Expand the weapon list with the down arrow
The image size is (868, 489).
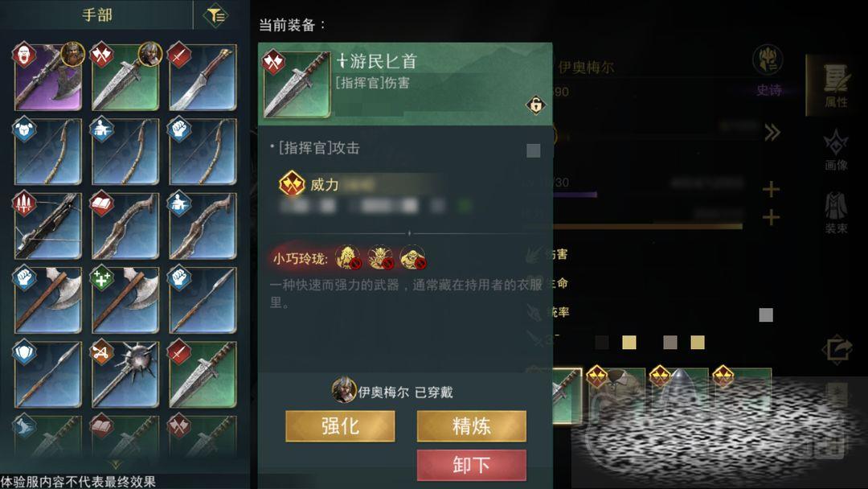click(115, 464)
